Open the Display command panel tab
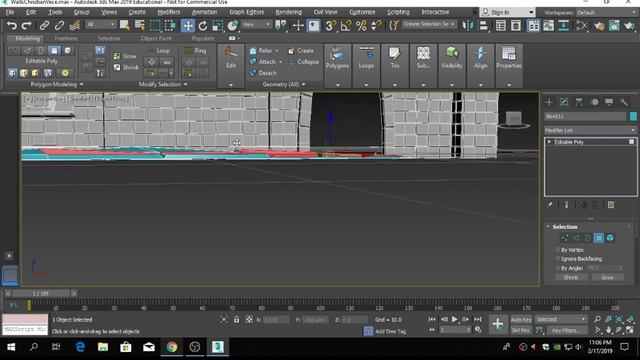Image resolution: width=640 pixels, height=360 pixels. (x=609, y=102)
